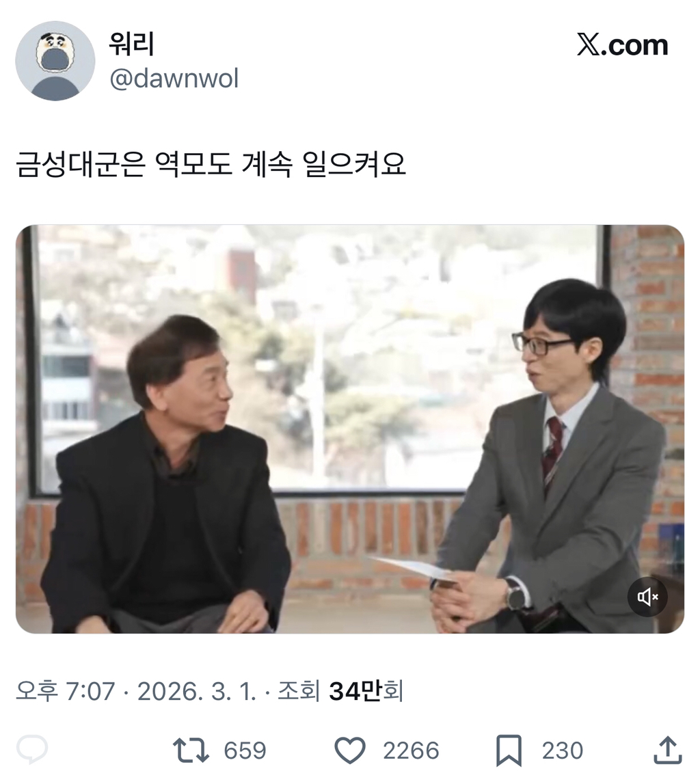This screenshot has height=771, width=700.
Task: View the 659 reposts count
Action: [245, 751]
